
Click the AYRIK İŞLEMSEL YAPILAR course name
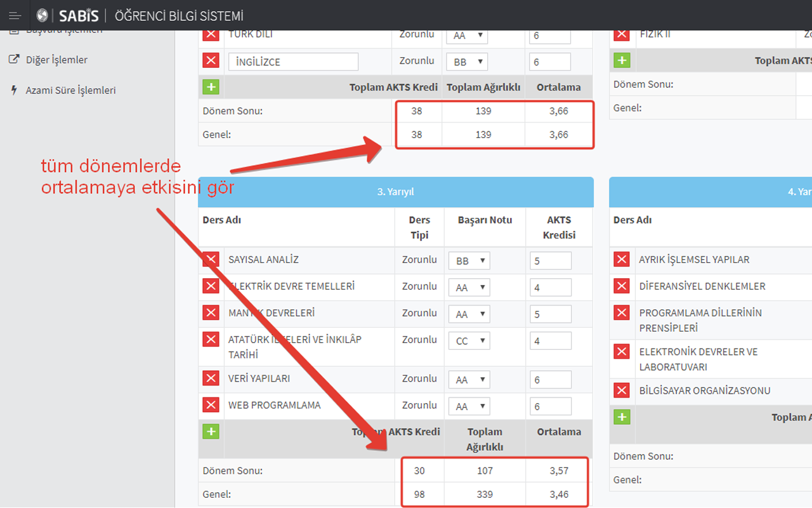coord(695,260)
